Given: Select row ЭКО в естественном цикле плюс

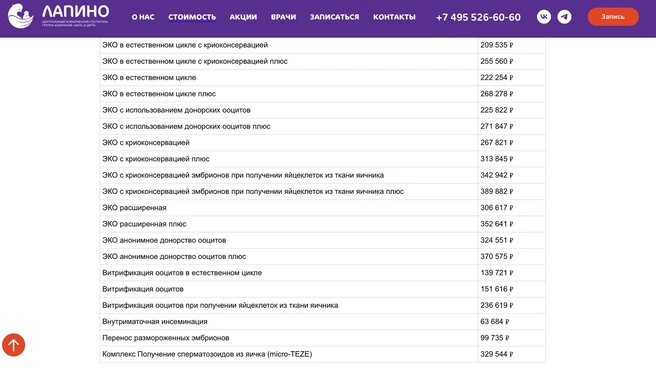Looking at the screenshot, I should coord(322,94).
